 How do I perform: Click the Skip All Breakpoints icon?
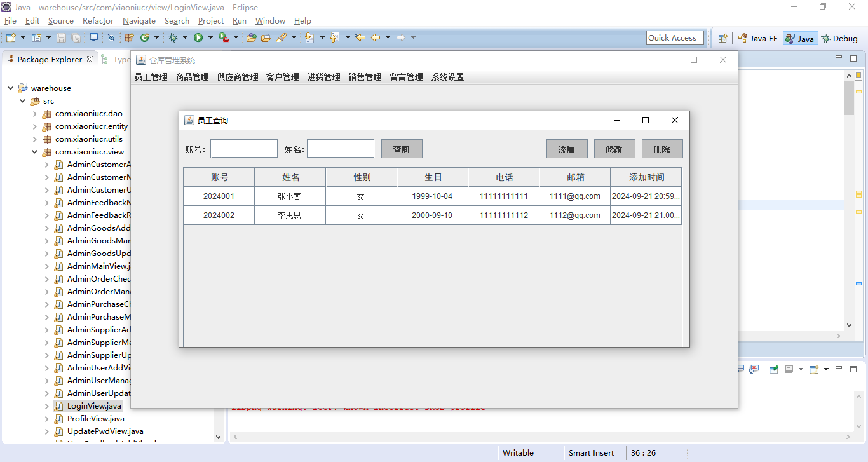coord(111,38)
